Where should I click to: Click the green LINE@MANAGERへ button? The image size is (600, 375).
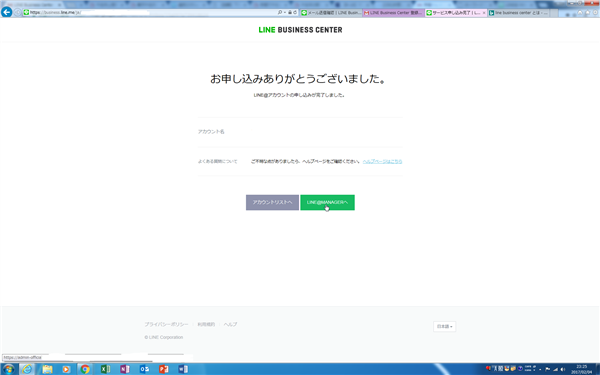[x=327, y=202]
